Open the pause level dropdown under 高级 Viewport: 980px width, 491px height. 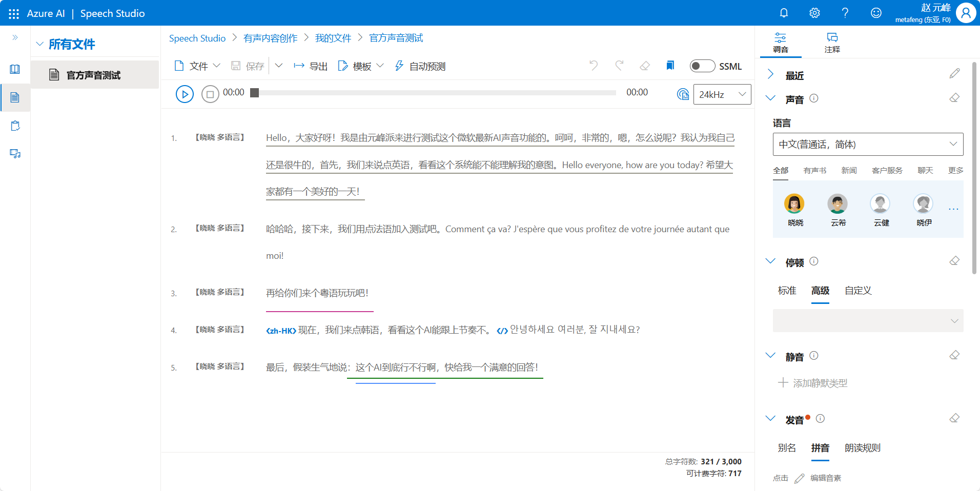coord(868,321)
